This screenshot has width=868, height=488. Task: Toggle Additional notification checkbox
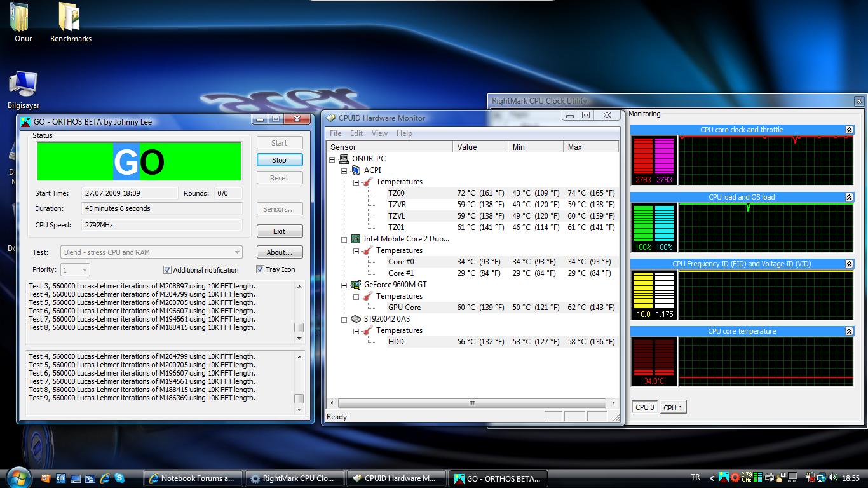coord(167,269)
